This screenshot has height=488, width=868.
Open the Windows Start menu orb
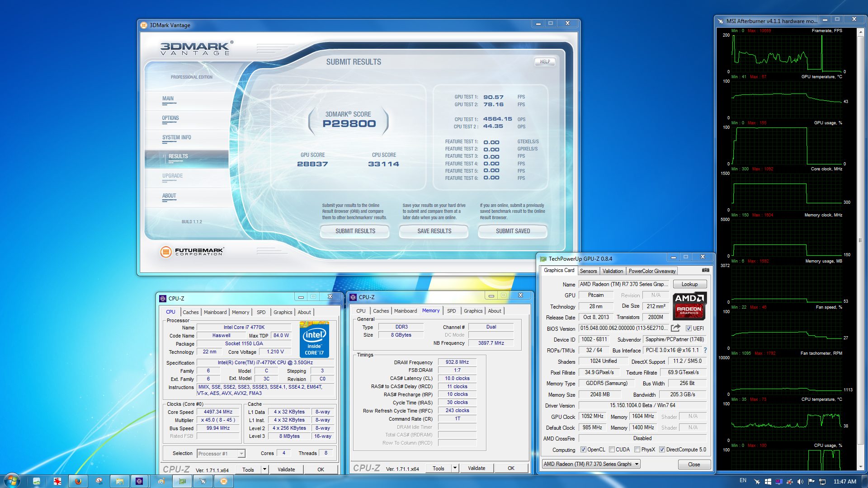tap(12, 481)
